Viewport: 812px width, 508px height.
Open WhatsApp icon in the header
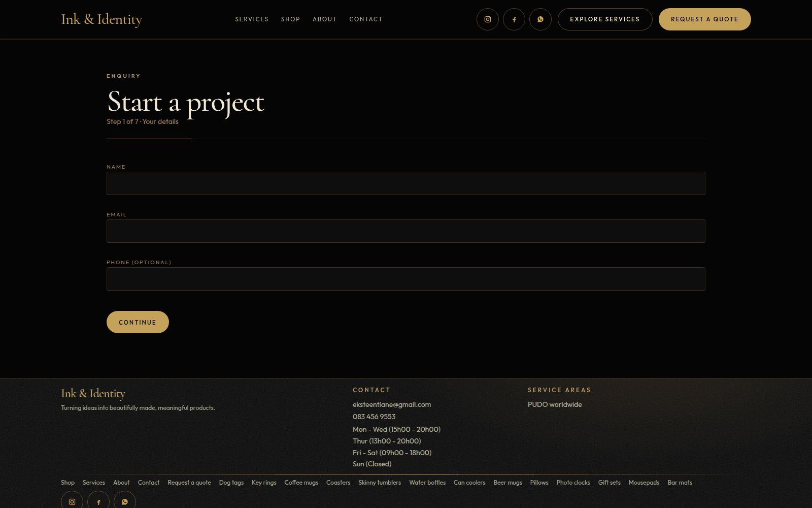[540, 19]
